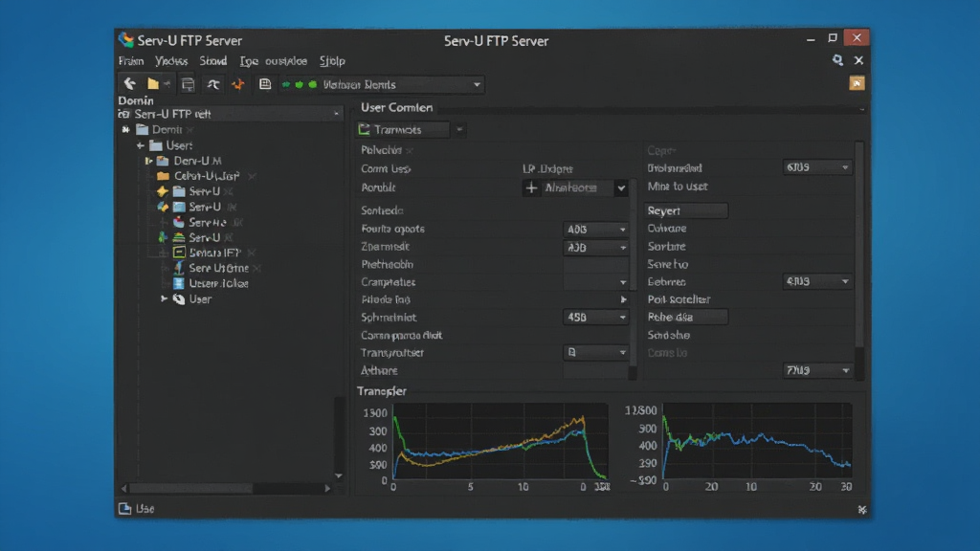The height and width of the screenshot is (551, 980).
Task: Click the Prethoobin input field
Action: pos(595,265)
